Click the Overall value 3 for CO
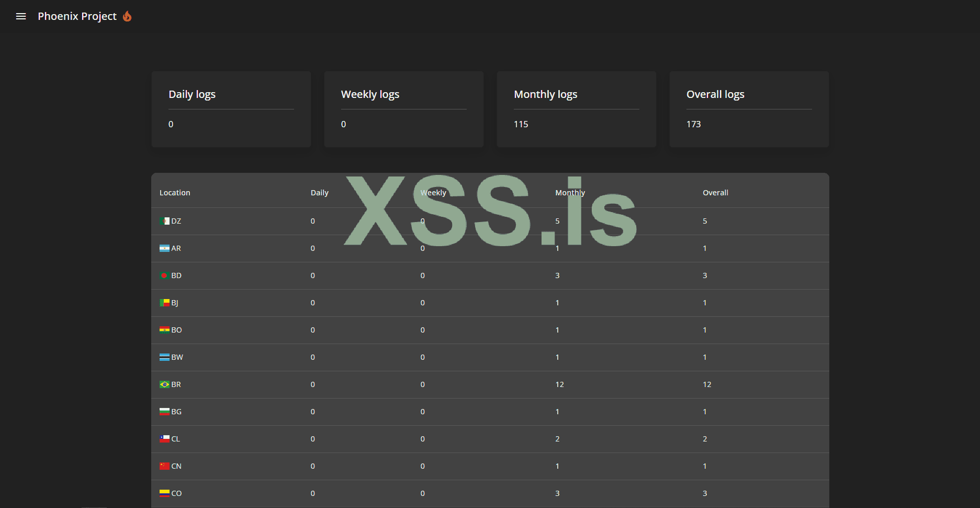Screen dimensions: 980x508 point(705,493)
